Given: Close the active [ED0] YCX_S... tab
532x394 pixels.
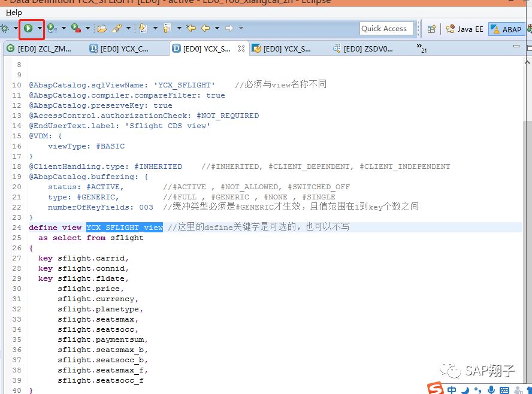Looking at the screenshot, I should click(241, 49).
